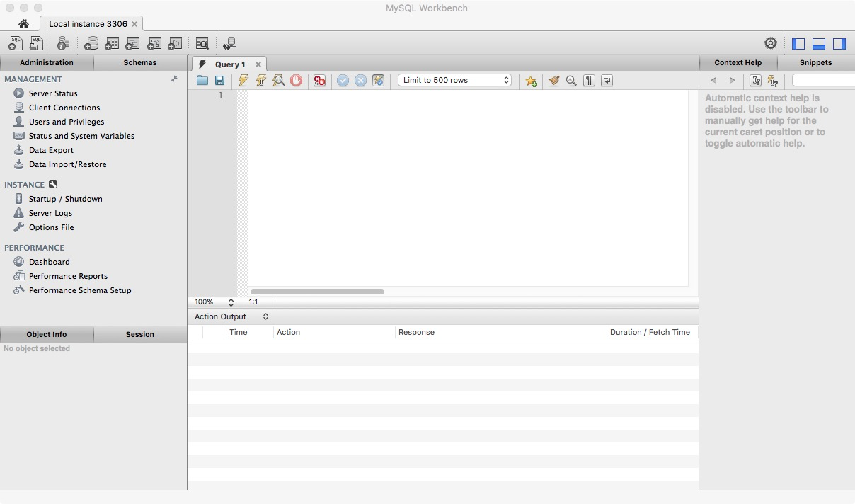
Task: Go back in context help
Action: (x=713, y=81)
